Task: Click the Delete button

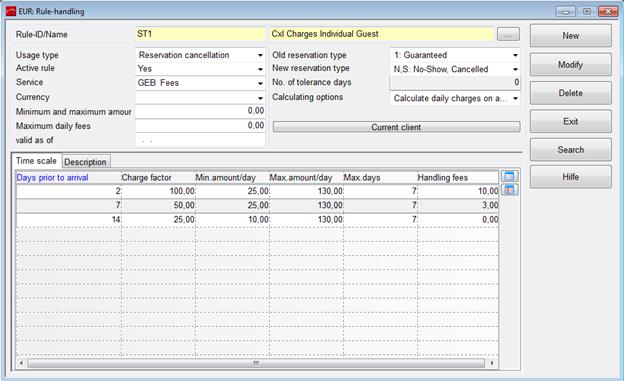Action: (570, 93)
